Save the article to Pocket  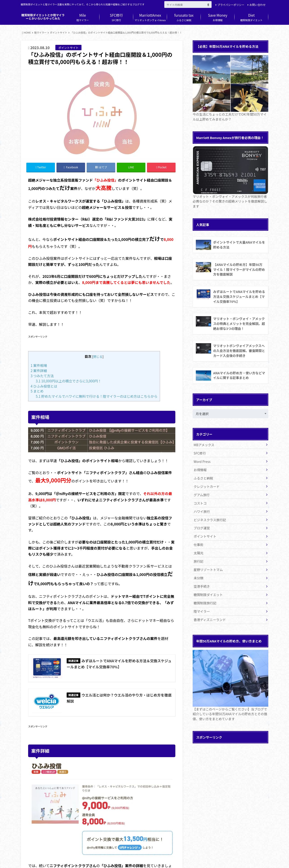(x=161, y=167)
